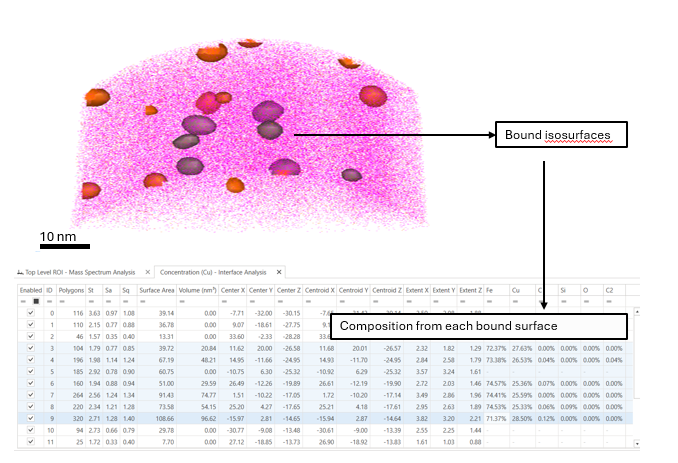Click the filter operator icon under Surface Area
Screen dimensions: 678x463
pos(143,300)
